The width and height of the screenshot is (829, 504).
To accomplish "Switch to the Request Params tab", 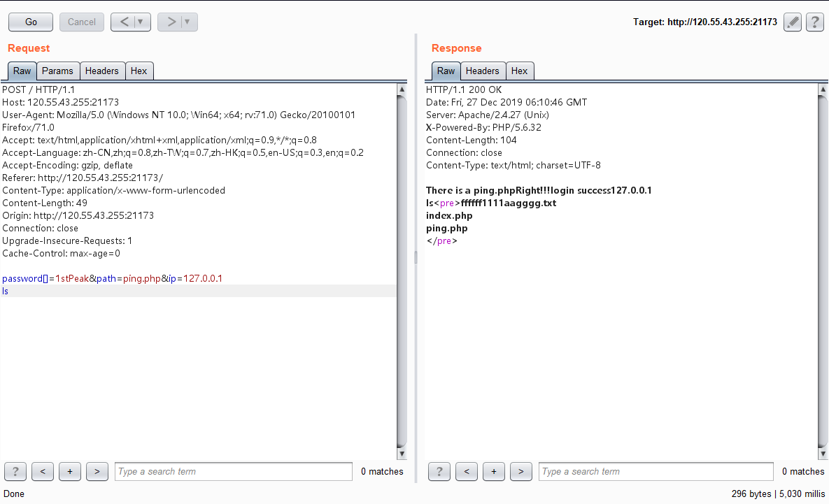I will point(57,71).
